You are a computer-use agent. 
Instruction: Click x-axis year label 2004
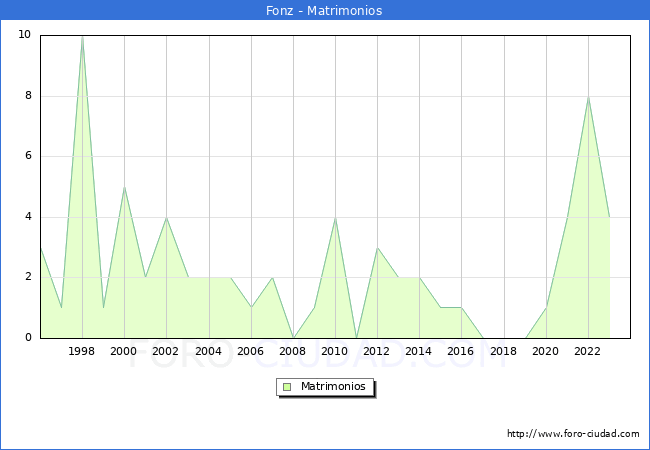[209, 351]
